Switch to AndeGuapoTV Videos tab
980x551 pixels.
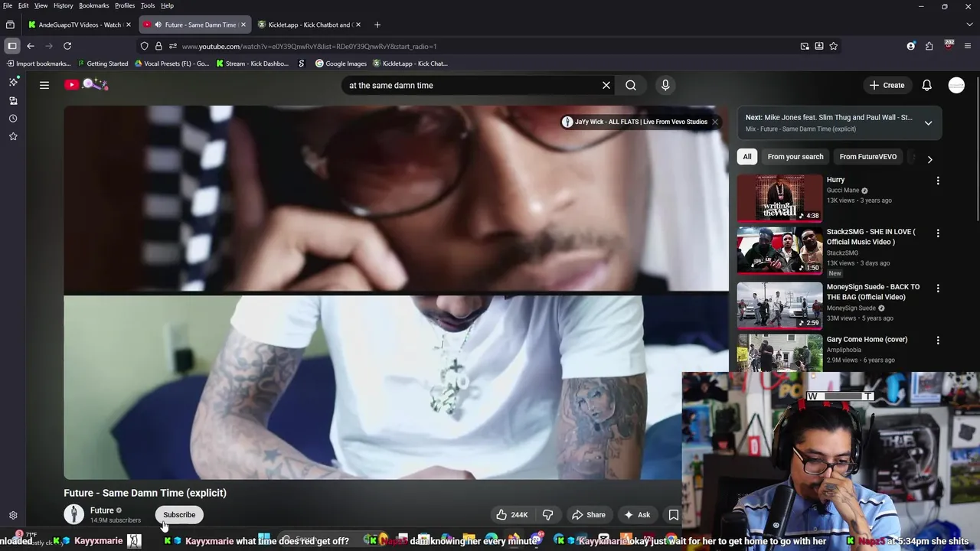tap(79, 24)
